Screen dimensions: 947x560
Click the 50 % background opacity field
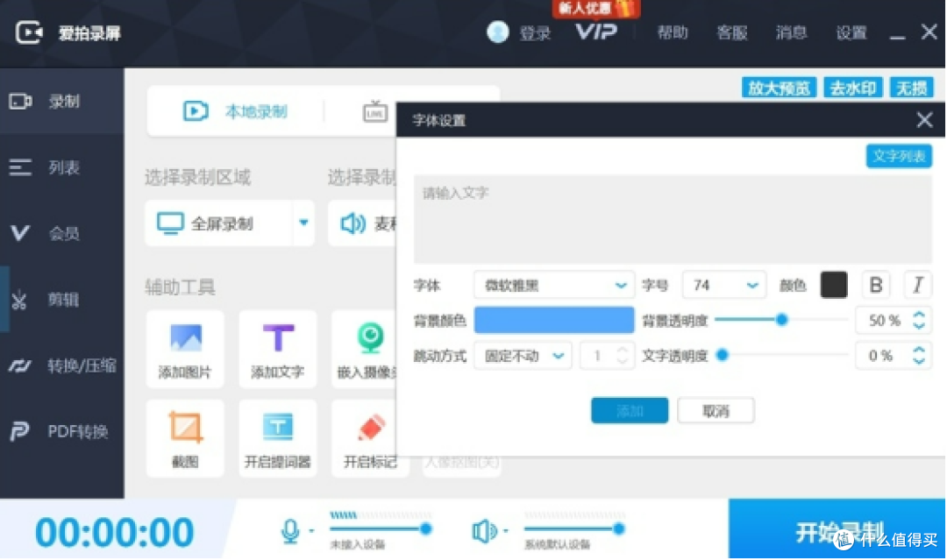tap(884, 321)
